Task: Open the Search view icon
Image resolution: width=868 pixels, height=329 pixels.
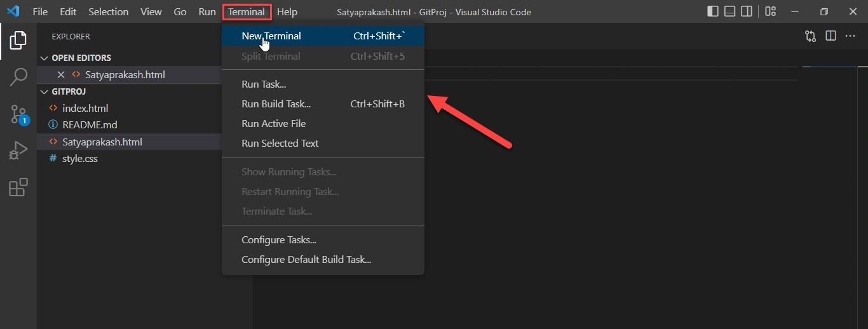Action: [x=18, y=77]
